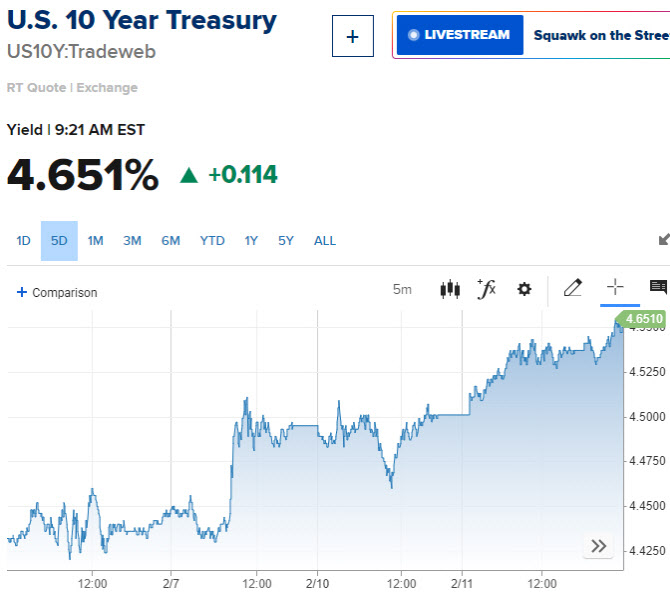Open chart settings gear
Viewport: 670px width, 605px height.
[524, 289]
